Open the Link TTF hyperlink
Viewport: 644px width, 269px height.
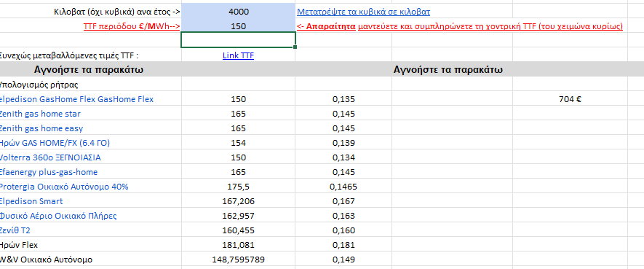tap(238, 55)
